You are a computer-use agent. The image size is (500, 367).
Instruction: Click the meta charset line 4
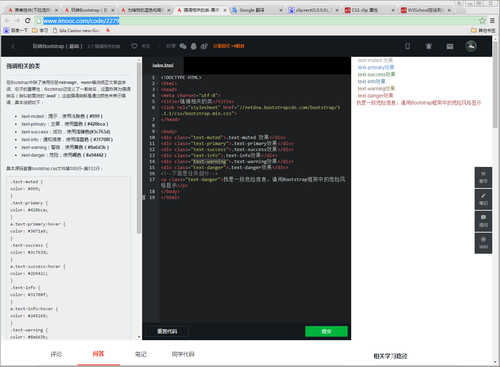pos(190,95)
